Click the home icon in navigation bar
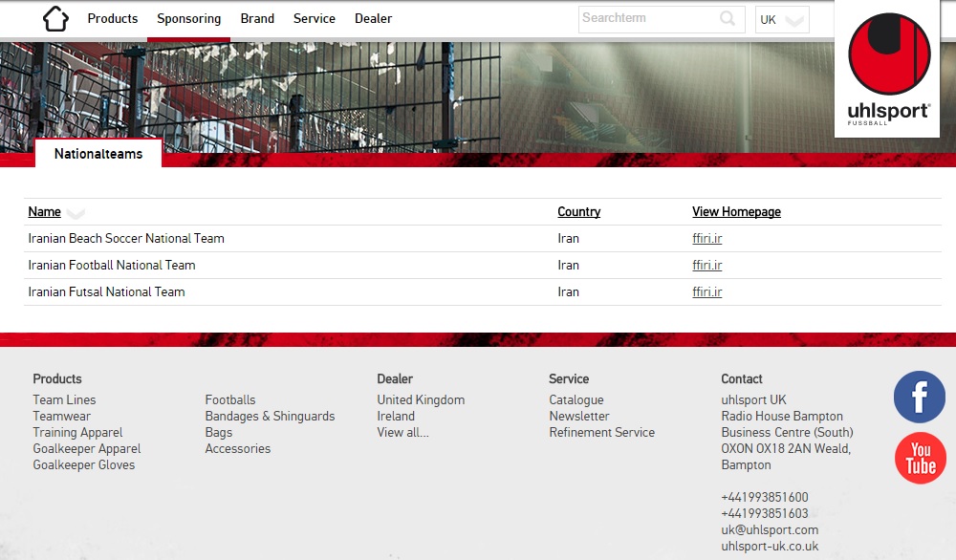 tap(55, 19)
